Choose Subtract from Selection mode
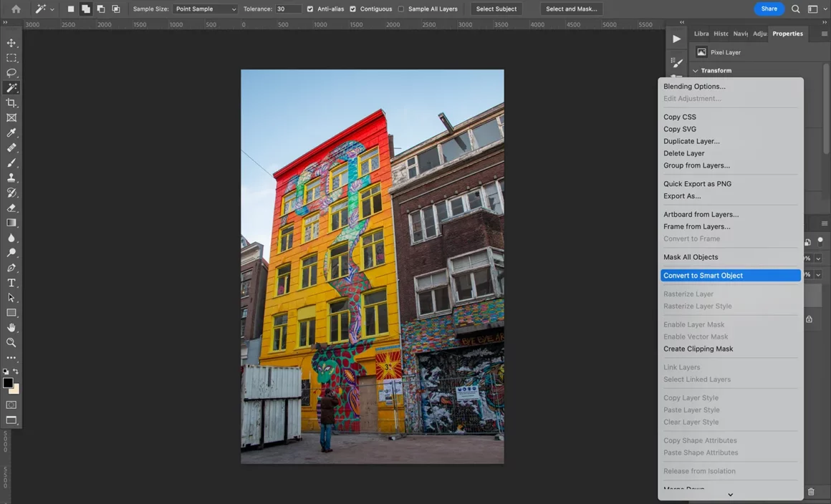The width and height of the screenshot is (831, 504). [101, 9]
